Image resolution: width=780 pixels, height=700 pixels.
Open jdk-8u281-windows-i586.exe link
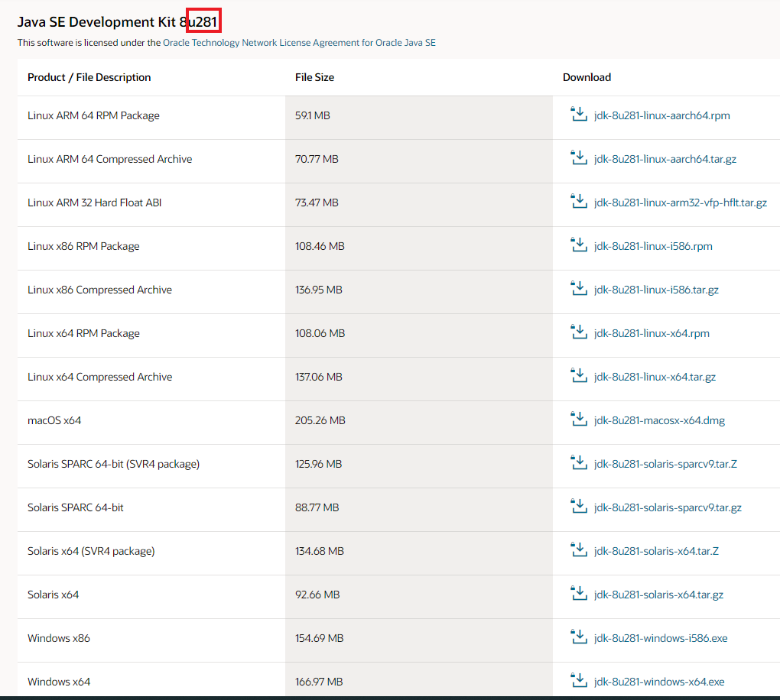(661, 638)
